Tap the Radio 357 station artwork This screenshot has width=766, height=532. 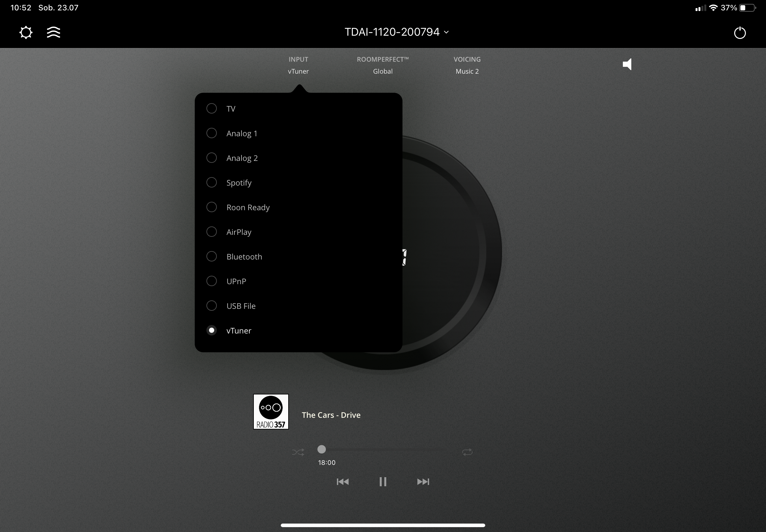(271, 412)
